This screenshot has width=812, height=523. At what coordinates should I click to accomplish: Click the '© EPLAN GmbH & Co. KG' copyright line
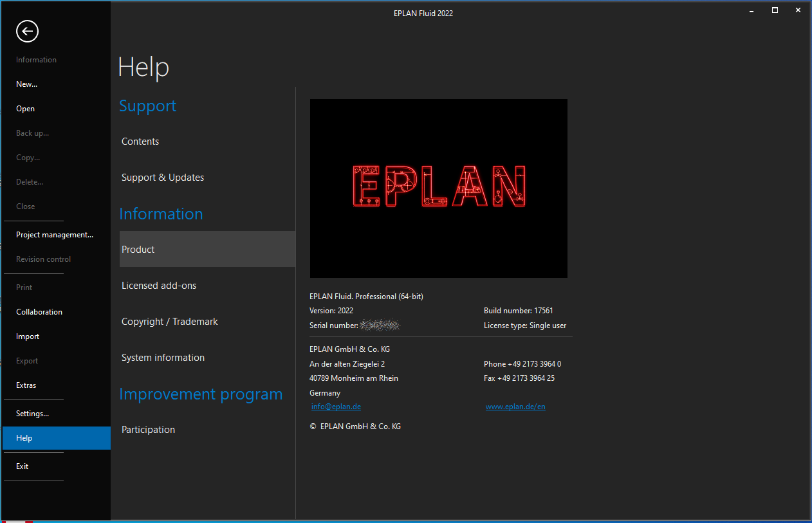[x=355, y=427]
